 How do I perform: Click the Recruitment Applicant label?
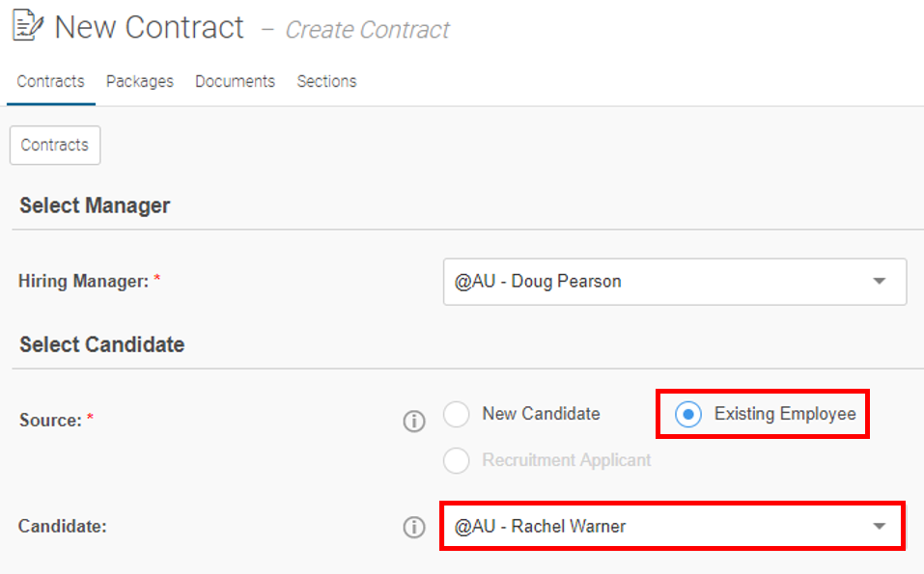click(567, 460)
